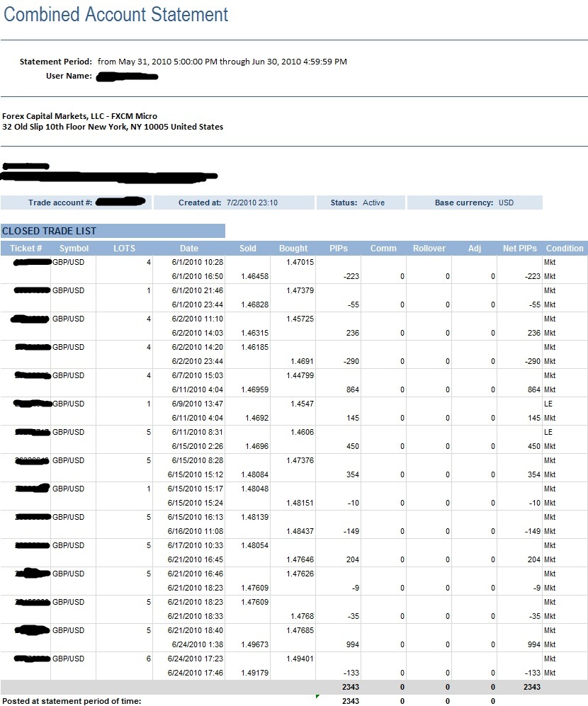The height and width of the screenshot is (706, 588).
Task: Sort by the LOTS column header
Action: click(124, 249)
